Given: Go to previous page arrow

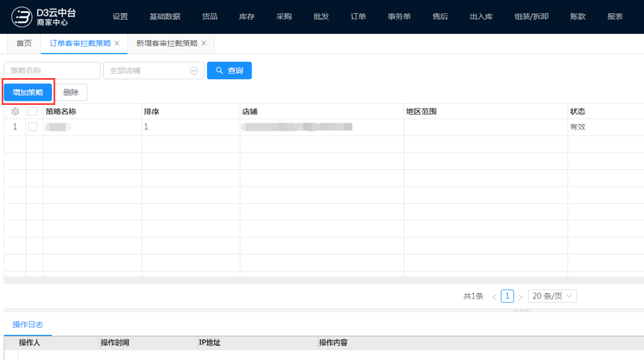Looking at the screenshot, I should coord(494,296).
